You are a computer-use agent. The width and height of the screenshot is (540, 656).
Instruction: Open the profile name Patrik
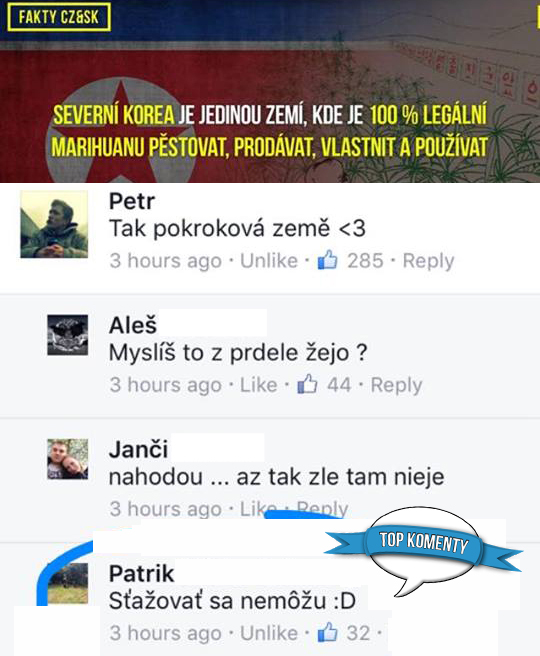tap(141, 574)
